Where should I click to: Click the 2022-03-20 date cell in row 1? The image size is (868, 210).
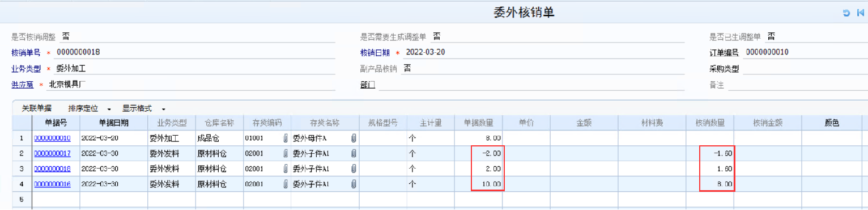(113, 138)
